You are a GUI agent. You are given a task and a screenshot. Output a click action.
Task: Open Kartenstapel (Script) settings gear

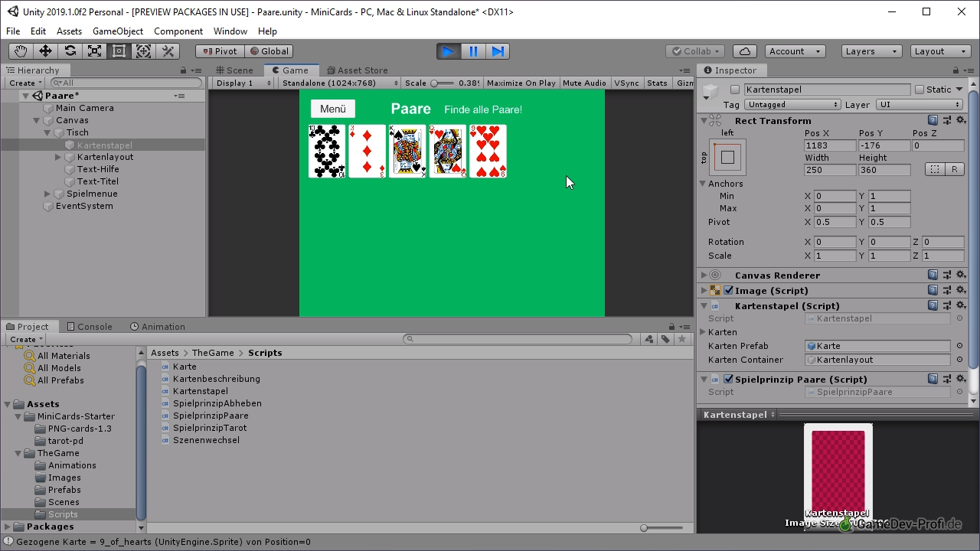pyautogui.click(x=961, y=306)
